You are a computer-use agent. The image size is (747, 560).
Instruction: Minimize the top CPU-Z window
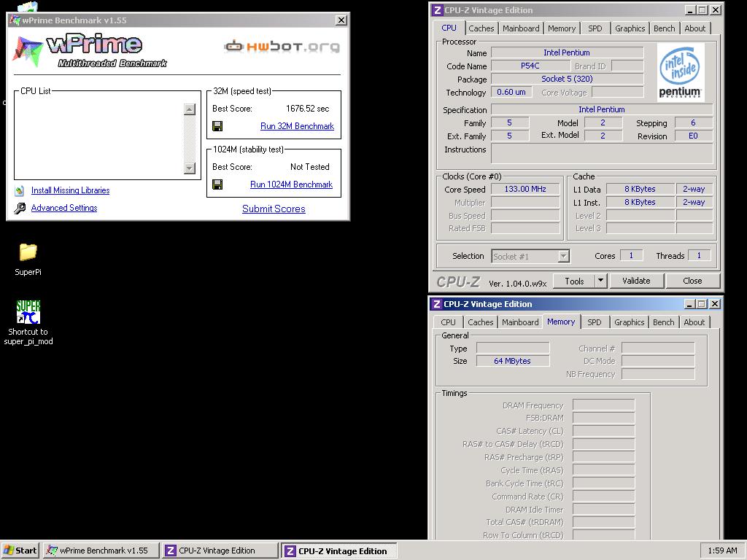[690, 10]
